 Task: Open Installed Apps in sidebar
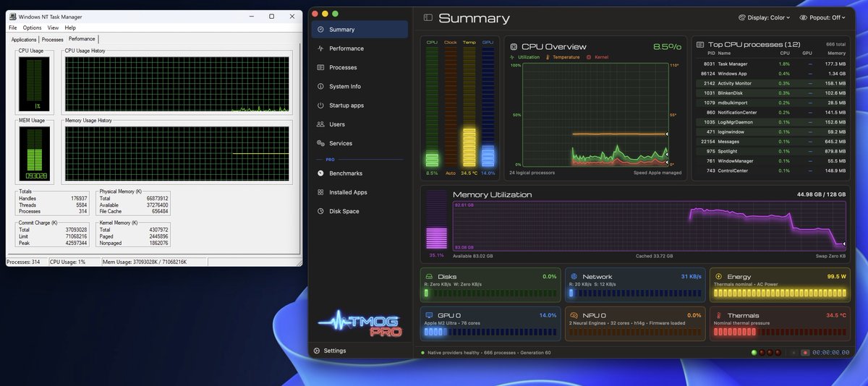(359, 192)
